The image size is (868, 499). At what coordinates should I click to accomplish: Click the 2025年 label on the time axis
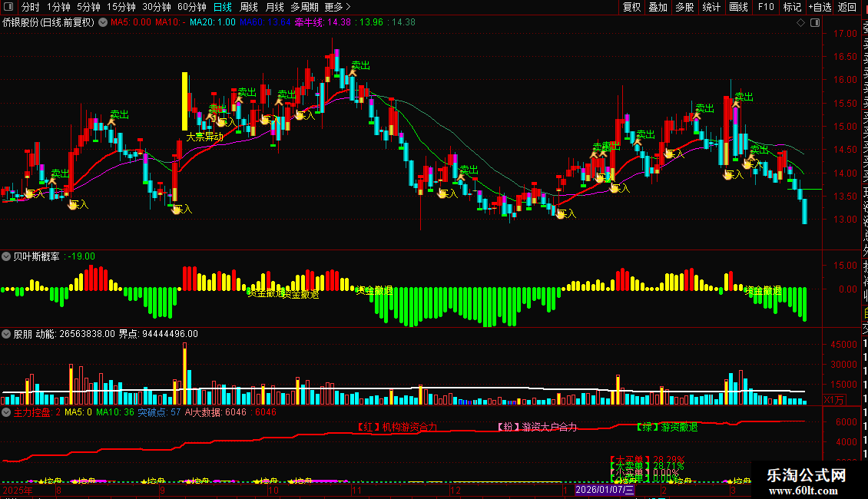coord(18,490)
